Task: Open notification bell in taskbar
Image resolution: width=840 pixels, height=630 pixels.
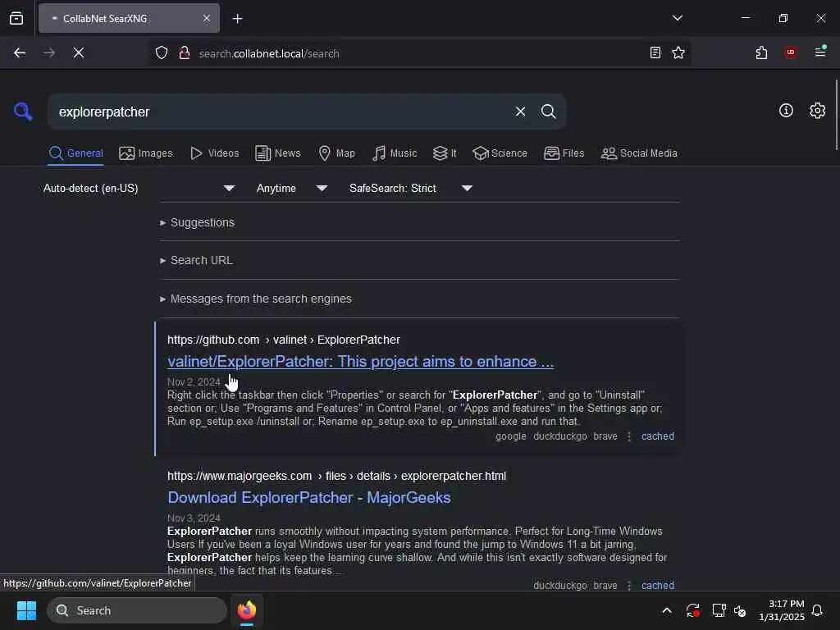Action: click(817, 610)
